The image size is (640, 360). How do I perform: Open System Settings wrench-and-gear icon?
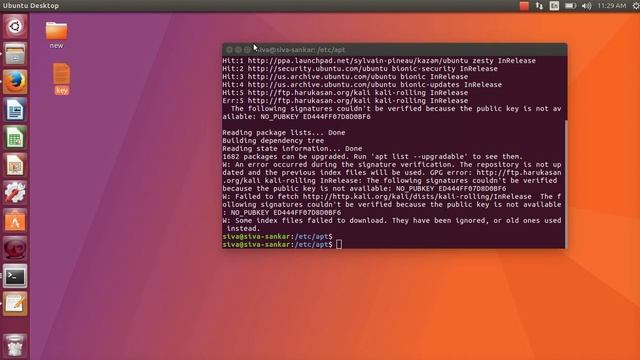click(15, 193)
